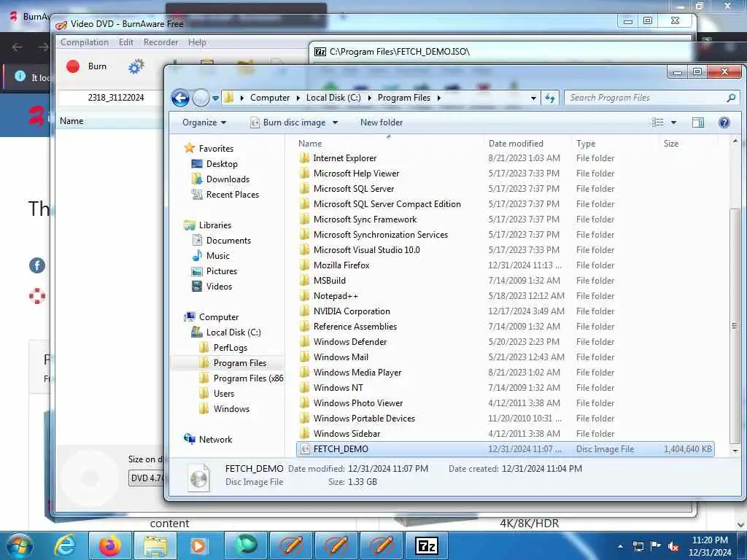Screen dimensions: 747x560
Task: Open Recorder menu in BurnAware
Action: coord(160,42)
